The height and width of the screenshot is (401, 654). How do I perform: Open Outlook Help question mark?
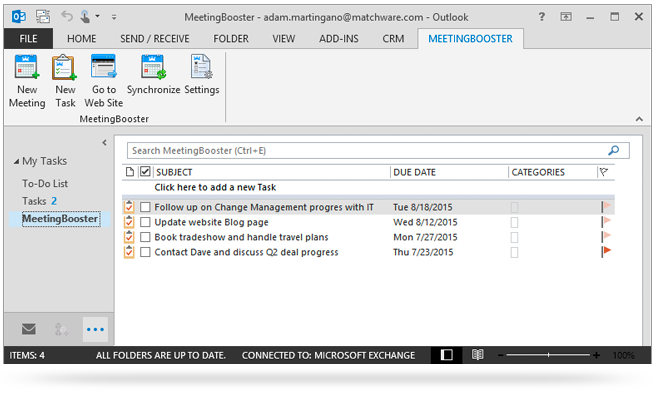coord(541,17)
